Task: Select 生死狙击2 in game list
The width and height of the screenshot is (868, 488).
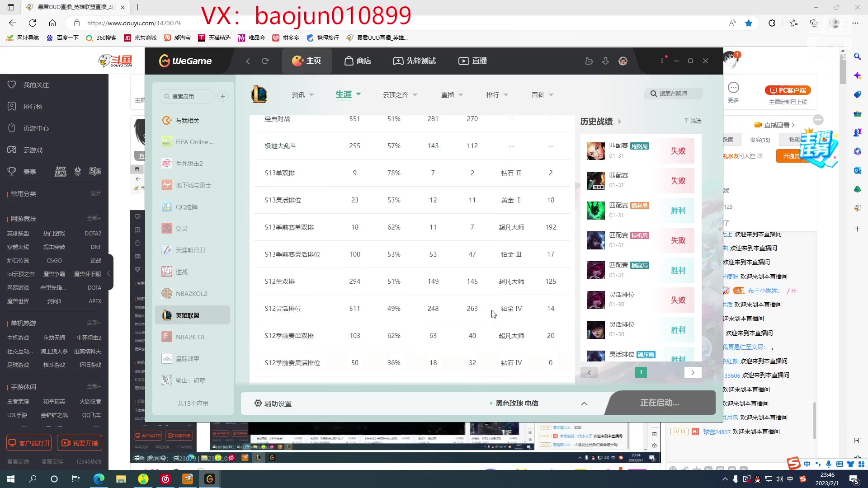Action: pos(192,164)
